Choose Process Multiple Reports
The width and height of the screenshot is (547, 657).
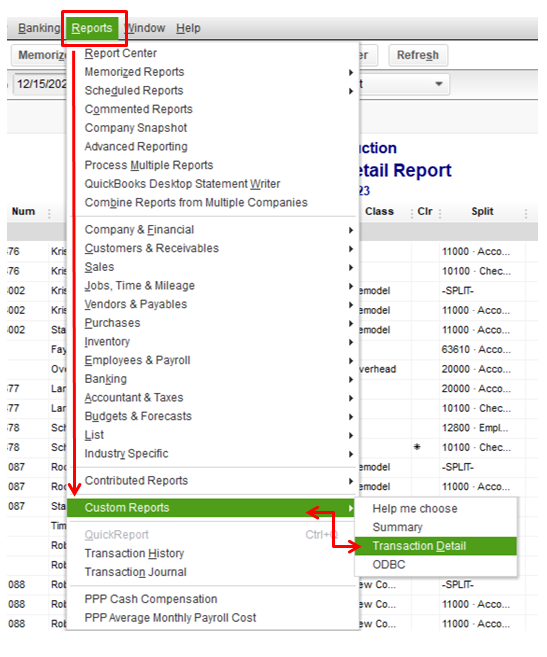tap(213, 165)
